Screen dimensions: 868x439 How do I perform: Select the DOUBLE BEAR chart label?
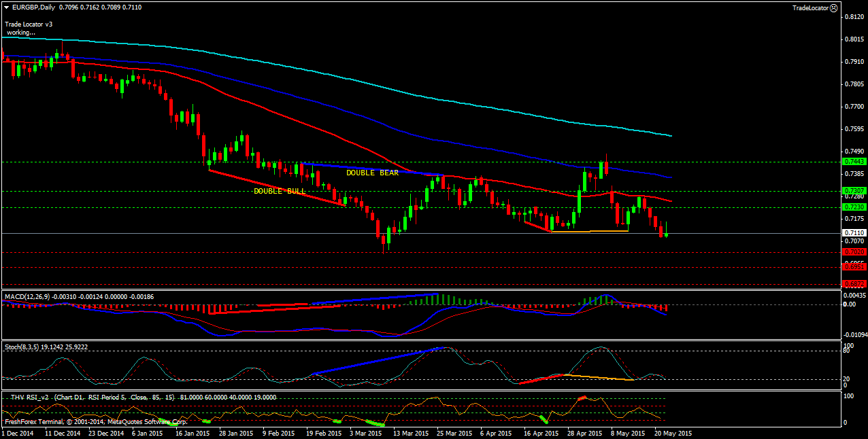tap(372, 173)
